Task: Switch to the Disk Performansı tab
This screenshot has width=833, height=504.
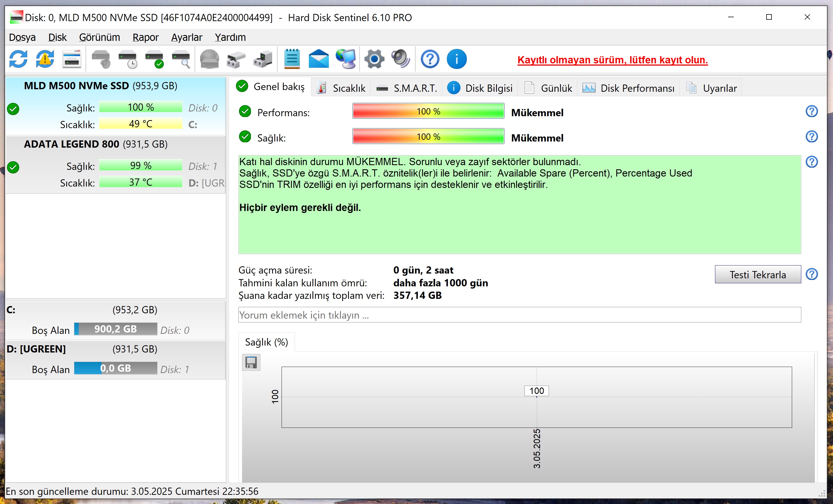Action: click(629, 88)
